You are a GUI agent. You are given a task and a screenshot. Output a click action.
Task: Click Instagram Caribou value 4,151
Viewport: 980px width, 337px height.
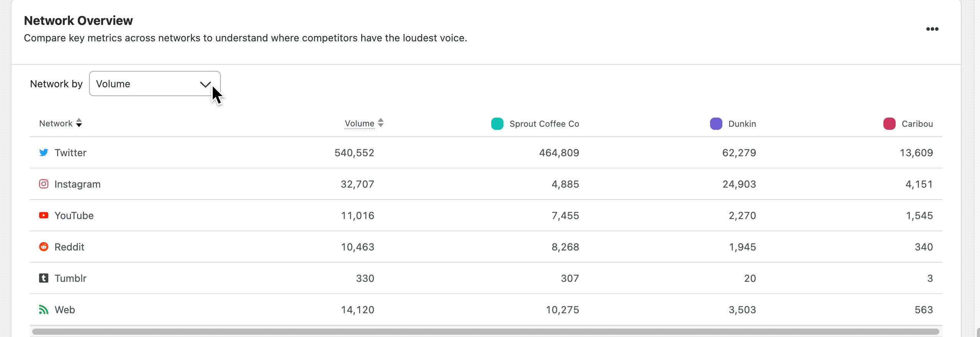[919, 184]
